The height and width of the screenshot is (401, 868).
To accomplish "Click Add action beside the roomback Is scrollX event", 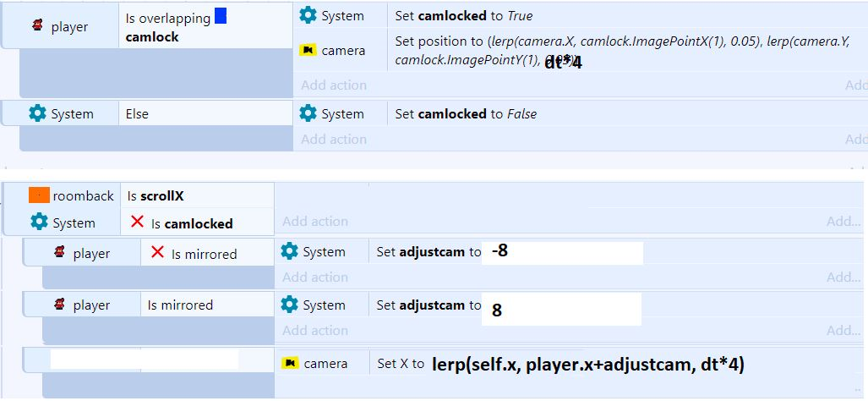I will [x=315, y=222].
